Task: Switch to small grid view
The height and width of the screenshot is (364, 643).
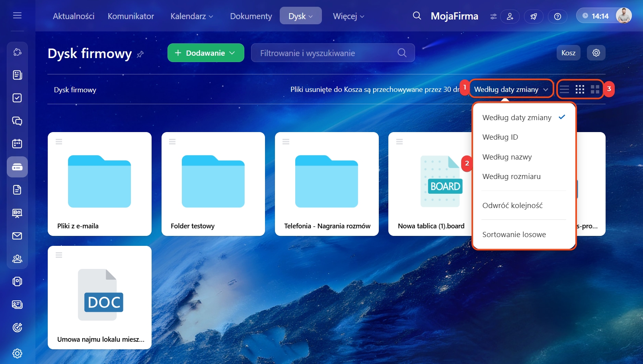Action: 580,90
